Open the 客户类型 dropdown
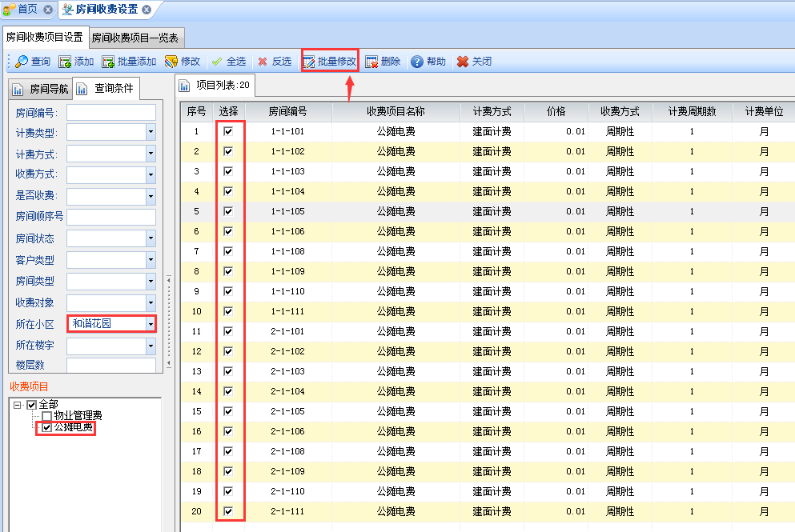The width and height of the screenshot is (795, 532). (151, 260)
